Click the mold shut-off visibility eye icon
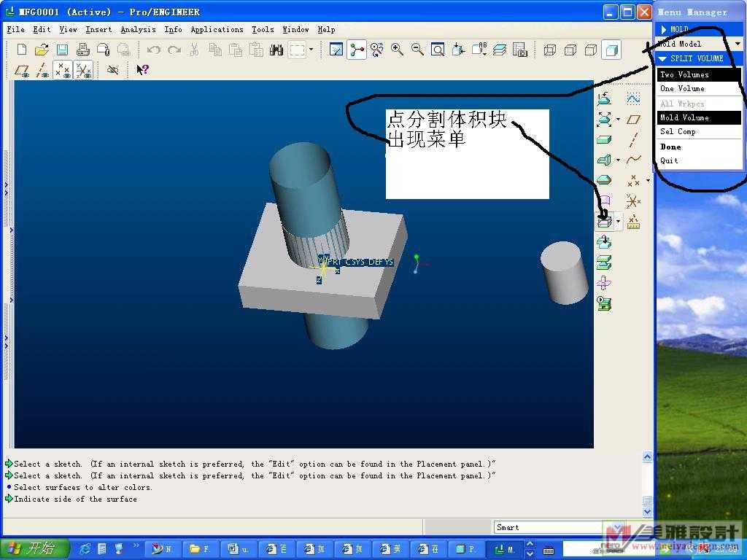Viewport: 747px width, 560px height. pyautogui.click(x=113, y=71)
